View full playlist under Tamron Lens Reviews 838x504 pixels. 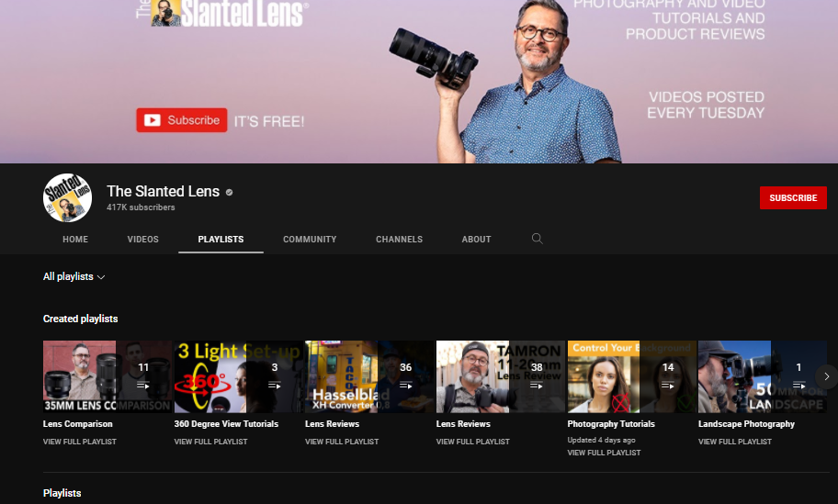[x=473, y=442]
